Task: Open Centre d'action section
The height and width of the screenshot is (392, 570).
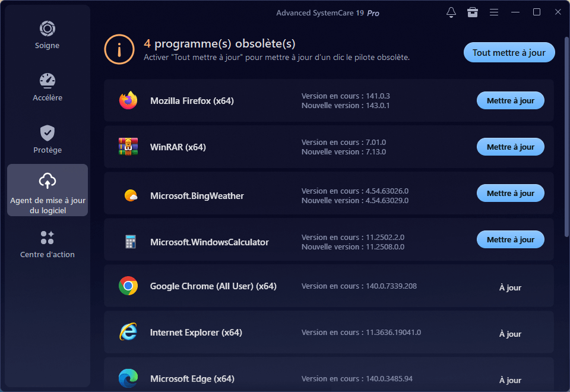Action: click(x=47, y=244)
